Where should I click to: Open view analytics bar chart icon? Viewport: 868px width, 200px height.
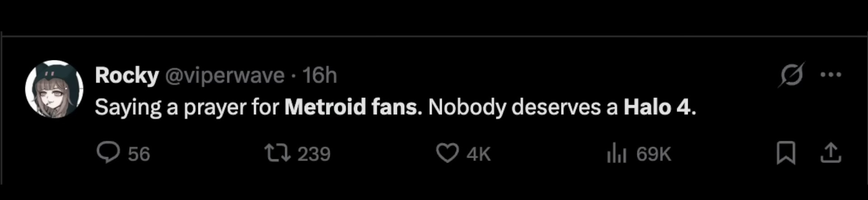pyautogui.click(x=616, y=153)
